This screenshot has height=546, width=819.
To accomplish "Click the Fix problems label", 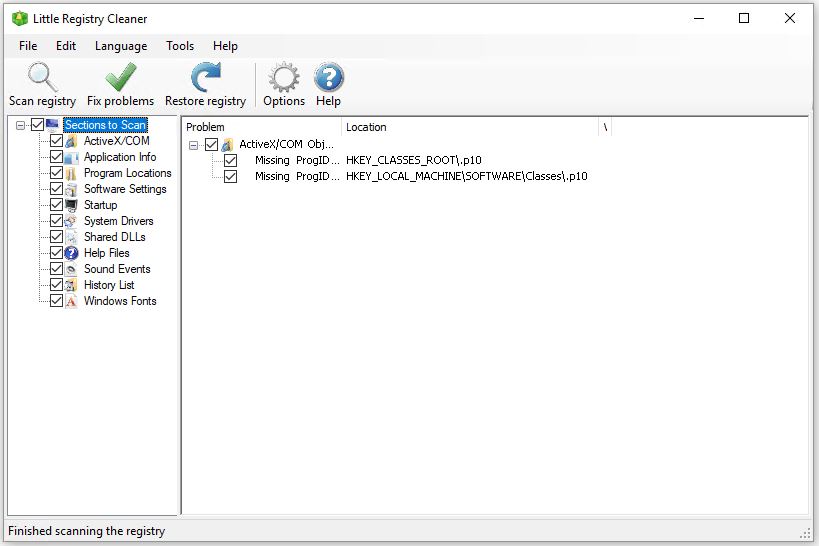I will point(121,101).
